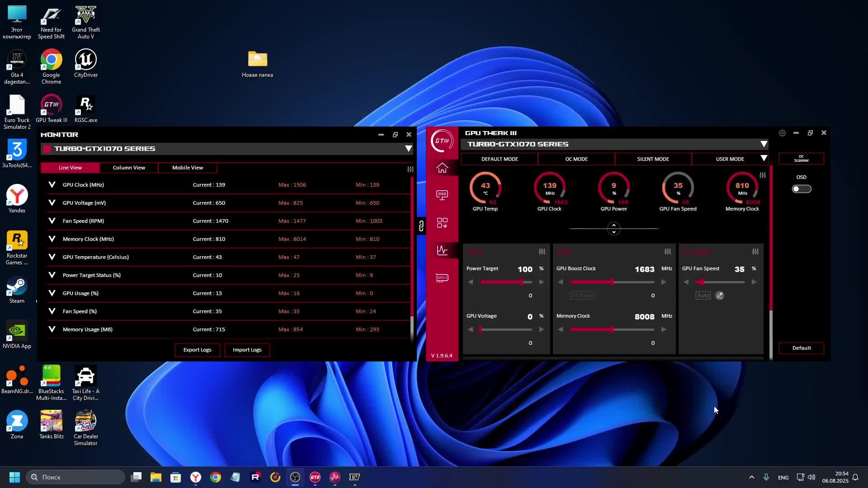
Task: Open the utility download sidebar icon
Action: click(x=442, y=223)
